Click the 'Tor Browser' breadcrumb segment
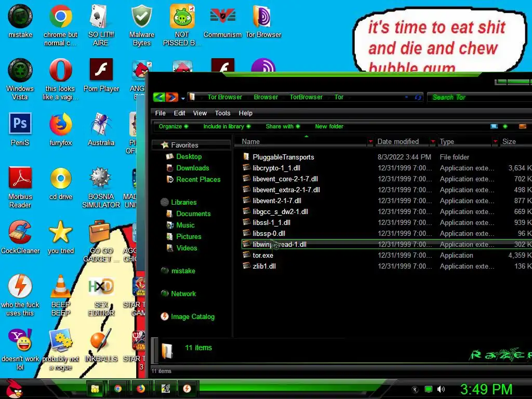The width and height of the screenshot is (532, 399). coord(224,97)
